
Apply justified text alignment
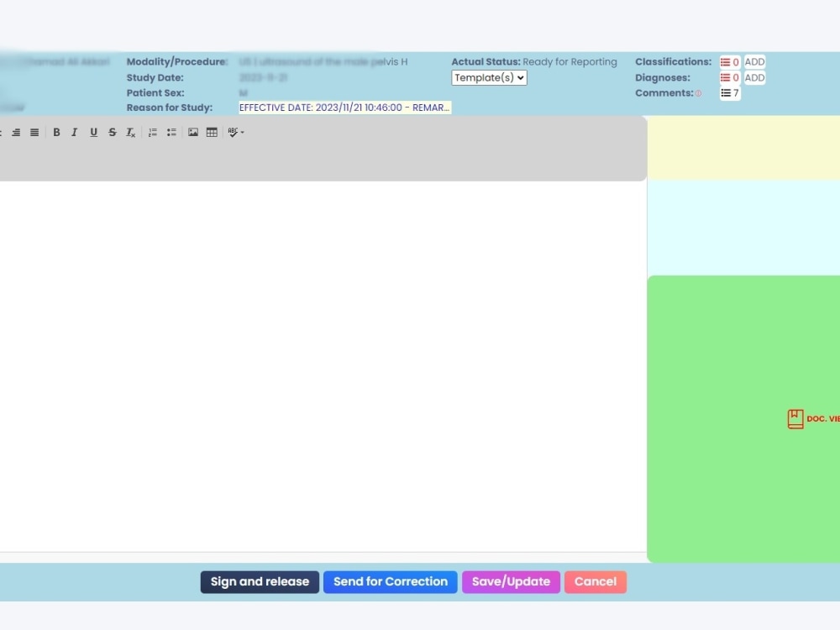34,132
